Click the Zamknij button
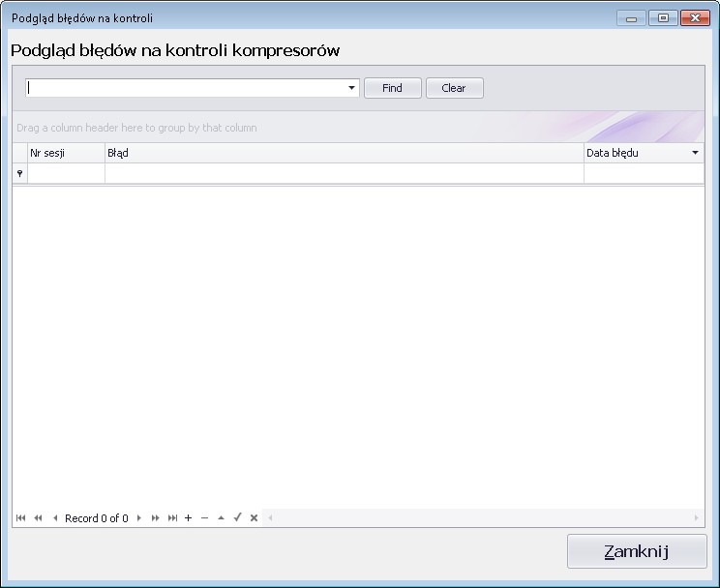The height and width of the screenshot is (588, 720). pyautogui.click(x=636, y=551)
